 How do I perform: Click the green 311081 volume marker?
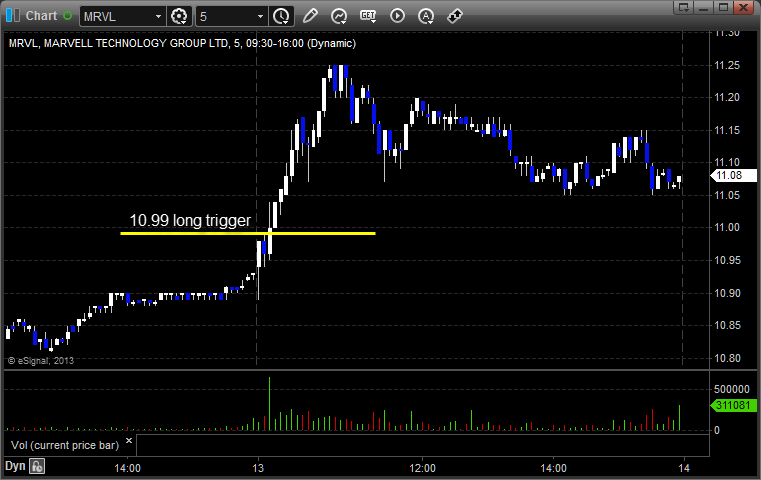point(733,405)
